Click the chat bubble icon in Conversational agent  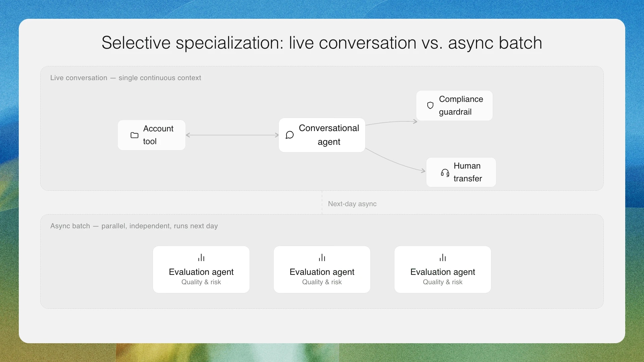(x=290, y=135)
